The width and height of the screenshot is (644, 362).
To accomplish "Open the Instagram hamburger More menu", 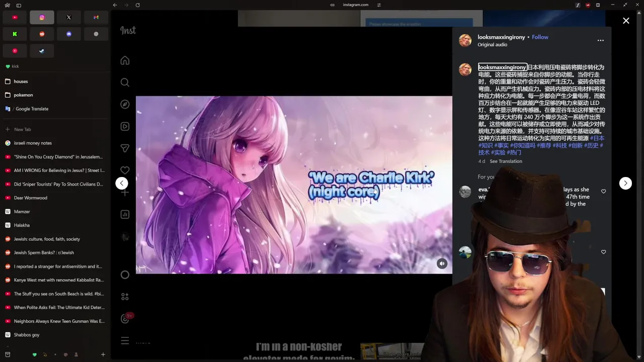I will (x=125, y=341).
